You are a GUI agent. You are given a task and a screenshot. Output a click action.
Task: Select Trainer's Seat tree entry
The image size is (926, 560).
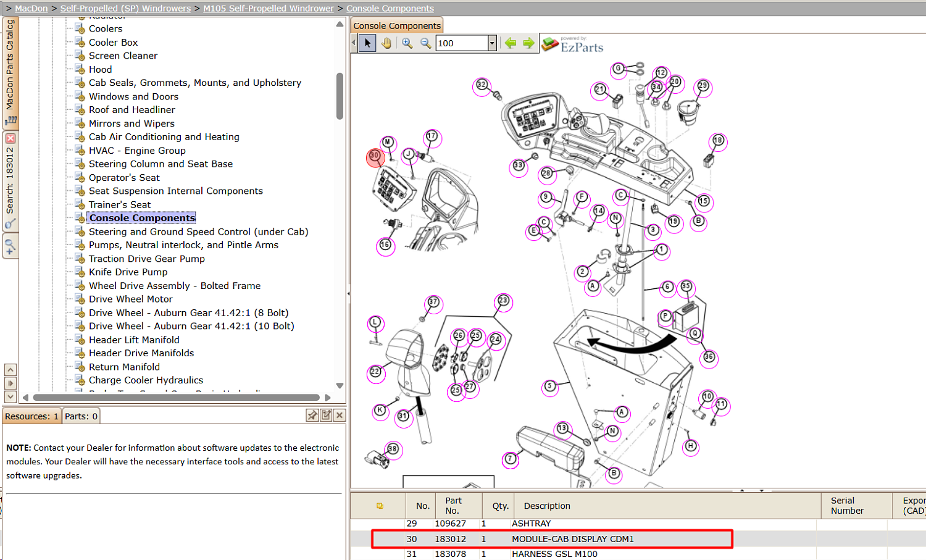click(120, 204)
